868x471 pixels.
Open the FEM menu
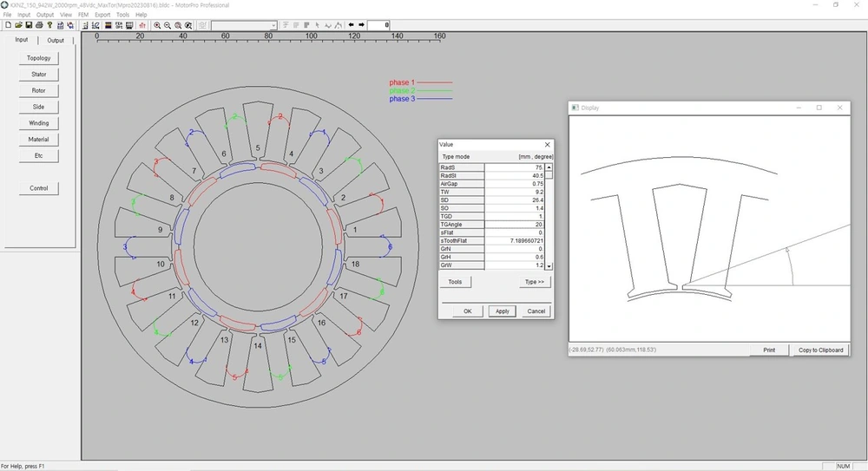(x=83, y=15)
